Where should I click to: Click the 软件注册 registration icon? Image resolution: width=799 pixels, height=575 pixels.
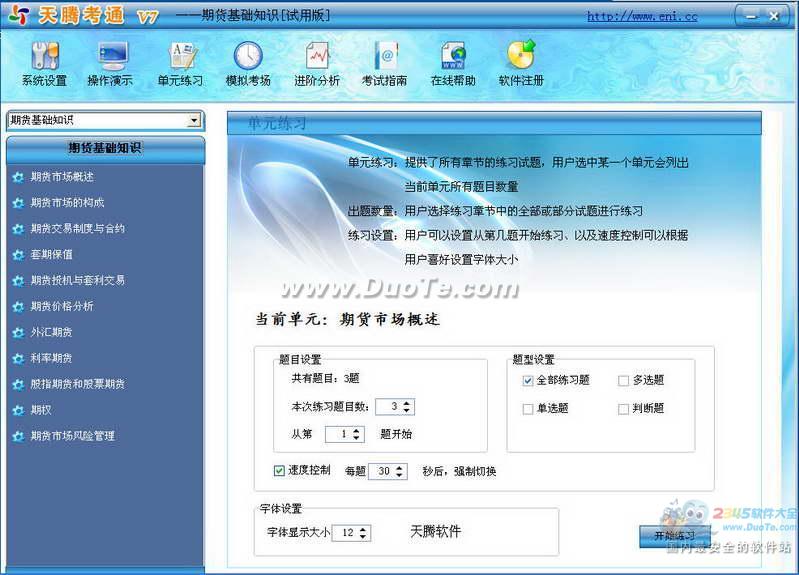click(x=521, y=58)
